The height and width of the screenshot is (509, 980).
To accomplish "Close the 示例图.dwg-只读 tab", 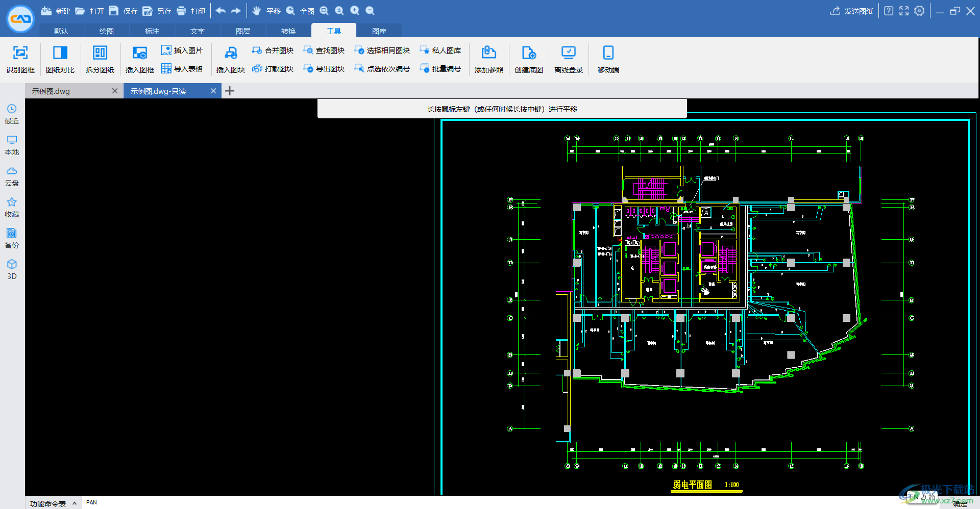I will tap(213, 91).
